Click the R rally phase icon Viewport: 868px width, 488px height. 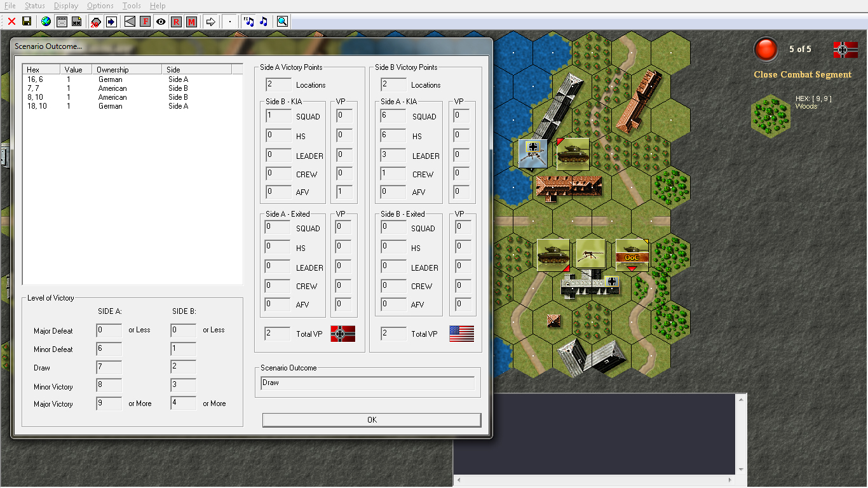coord(176,21)
